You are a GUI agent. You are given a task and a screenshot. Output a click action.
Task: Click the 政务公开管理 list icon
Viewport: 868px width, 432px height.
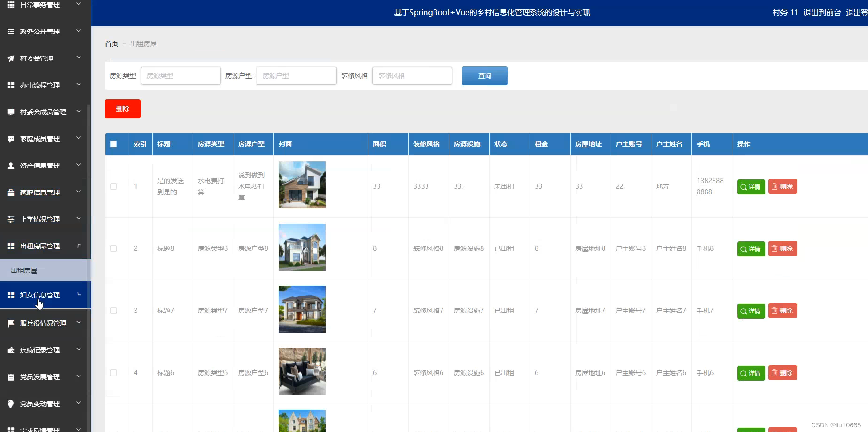point(11,31)
